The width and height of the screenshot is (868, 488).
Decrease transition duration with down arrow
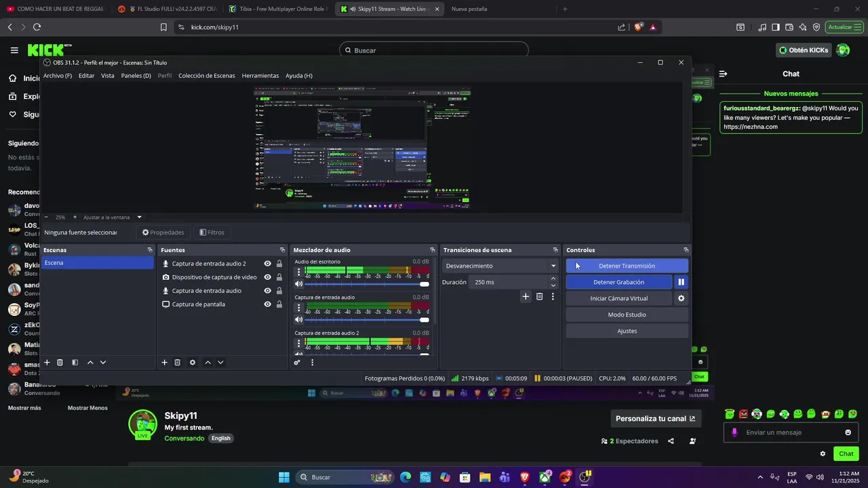pos(553,285)
